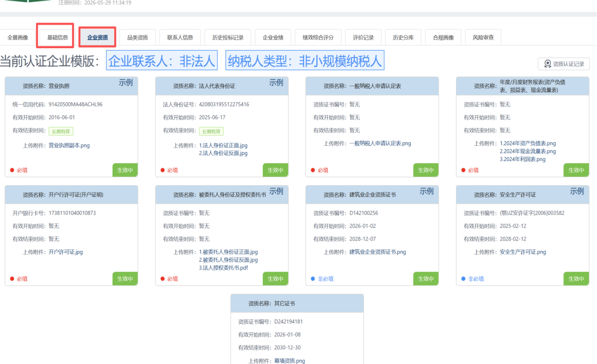Image resolution: width=597 pixels, height=364 pixels.
Task: Click the 必填 marker on 营业执照 card
Action: click(19, 170)
